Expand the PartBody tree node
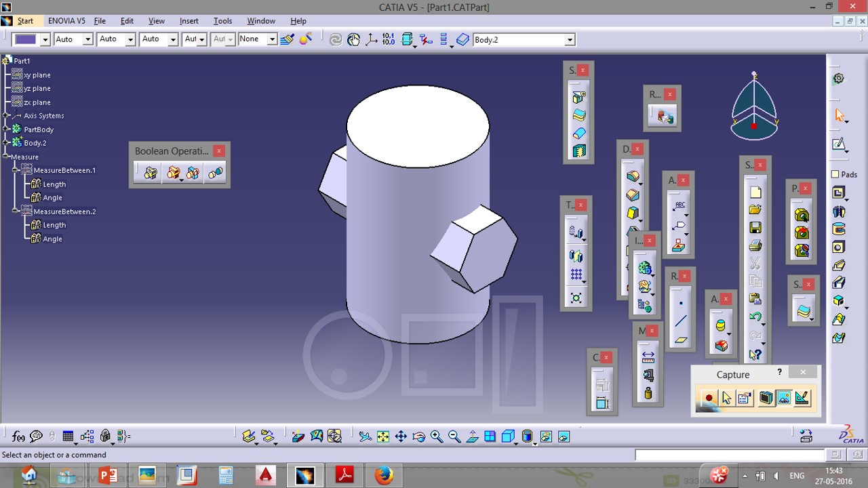The width and height of the screenshot is (868, 488). (x=6, y=129)
